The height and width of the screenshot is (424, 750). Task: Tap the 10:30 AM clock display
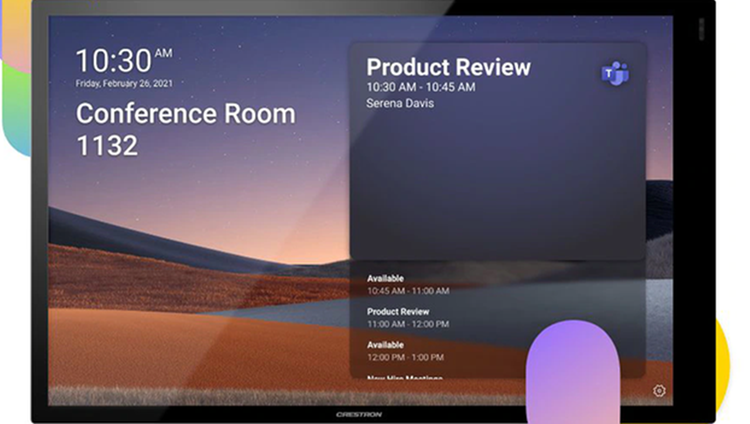tap(124, 61)
